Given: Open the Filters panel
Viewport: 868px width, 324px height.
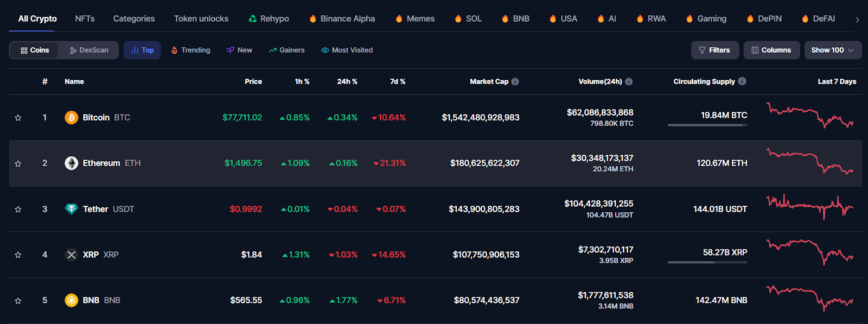Looking at the screenshot, I should click(714, 50).
